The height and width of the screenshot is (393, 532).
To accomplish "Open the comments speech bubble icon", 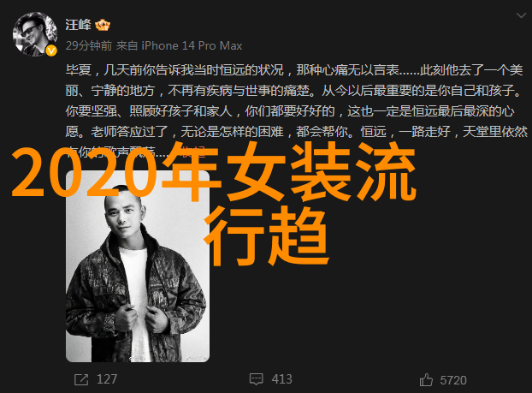I will tap(256, 379).
